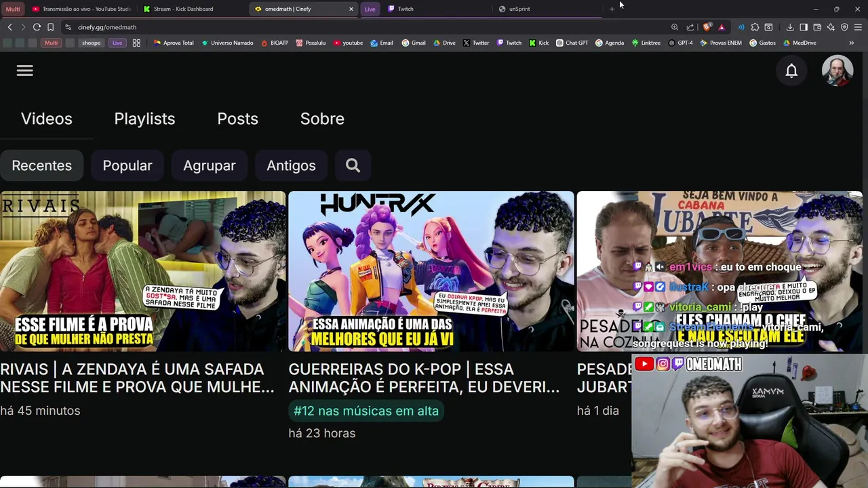Switch to the unSprint browser tab
This screenshot has height=488, width=868.
pos(547,9)
